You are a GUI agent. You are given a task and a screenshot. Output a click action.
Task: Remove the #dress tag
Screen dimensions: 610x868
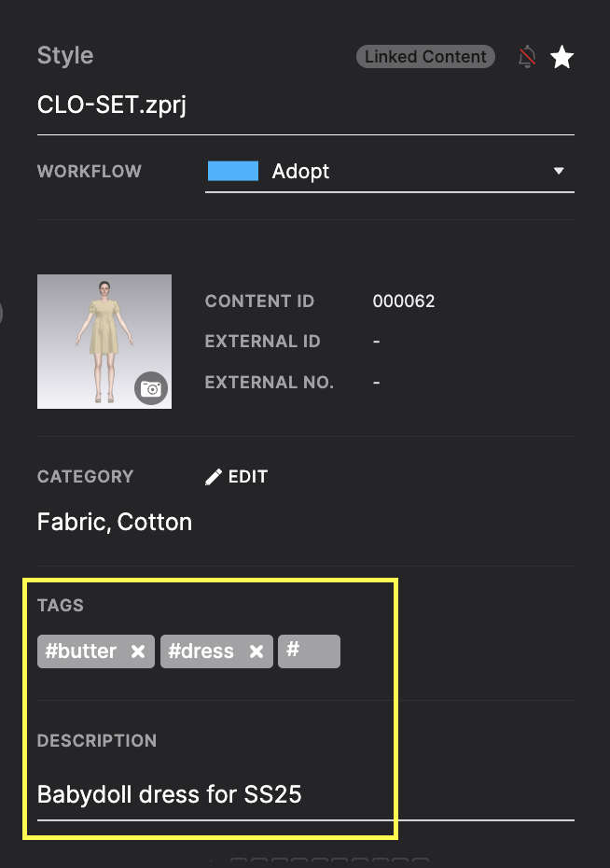coord(256,651)
